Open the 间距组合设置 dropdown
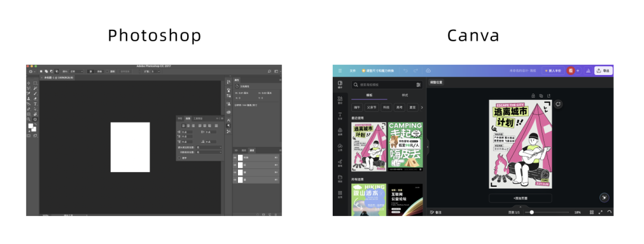644x244 pixels. pos(209,152)
